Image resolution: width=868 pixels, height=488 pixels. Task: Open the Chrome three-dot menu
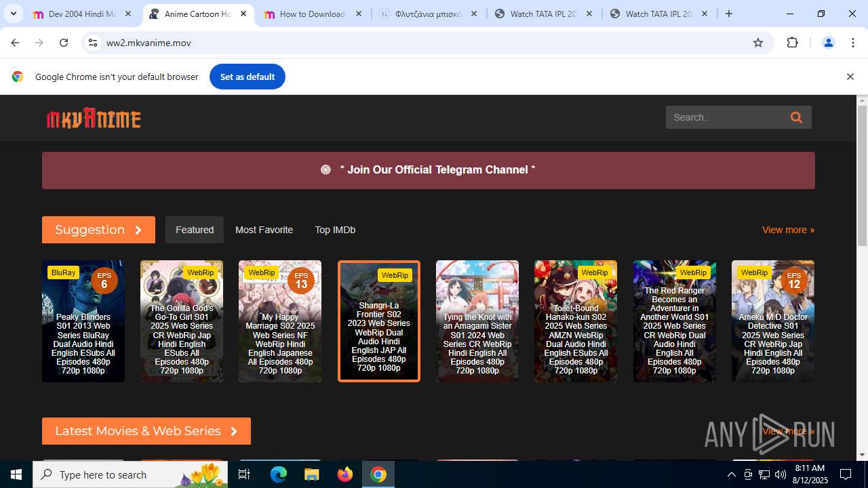coord(853,43)
